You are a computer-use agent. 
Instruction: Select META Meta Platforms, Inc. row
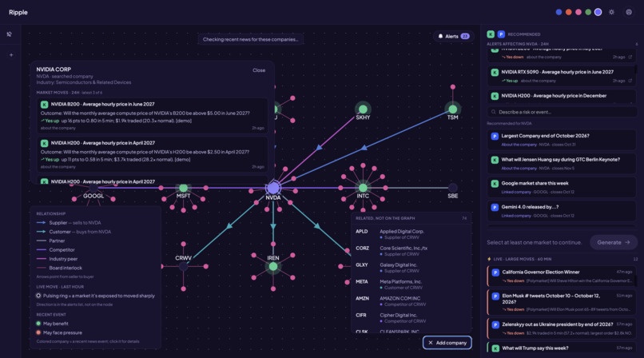pos(411,284)
